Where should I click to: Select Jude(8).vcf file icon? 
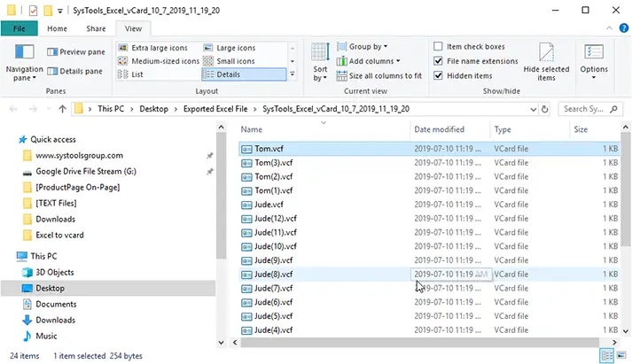coord(246,275)
